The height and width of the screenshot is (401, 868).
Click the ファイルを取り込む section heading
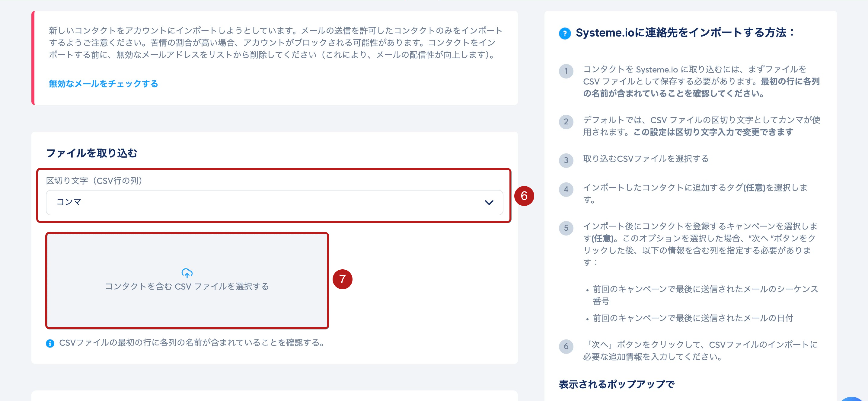click(x=92, y=153)
